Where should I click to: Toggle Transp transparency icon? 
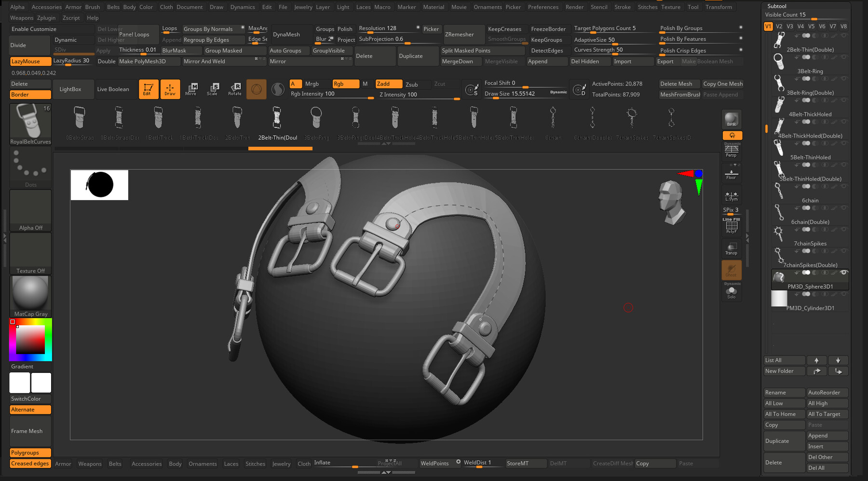point(732,248)
